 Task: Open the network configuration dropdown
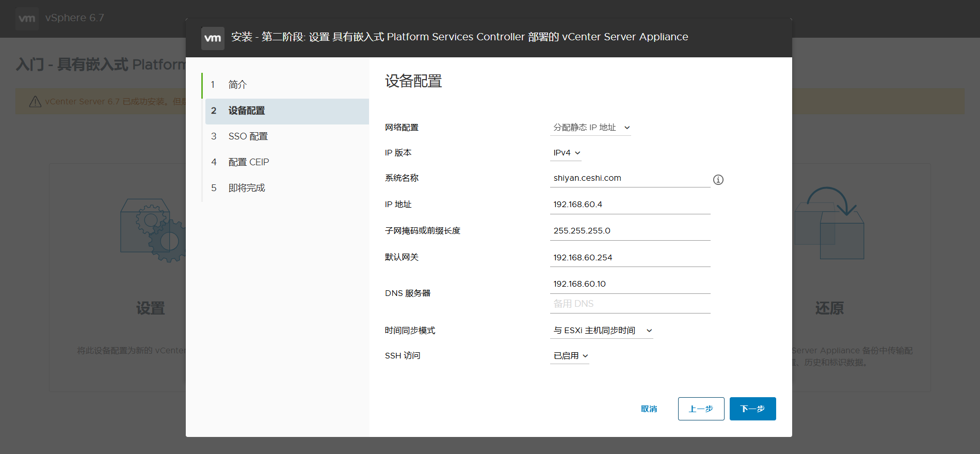click(x=591, y=128)
